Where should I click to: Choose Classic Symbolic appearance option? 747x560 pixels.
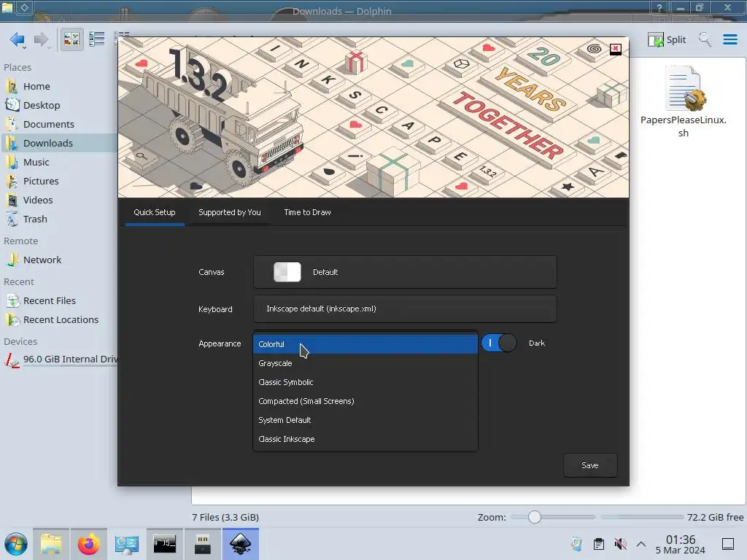(x=365, y=382)
